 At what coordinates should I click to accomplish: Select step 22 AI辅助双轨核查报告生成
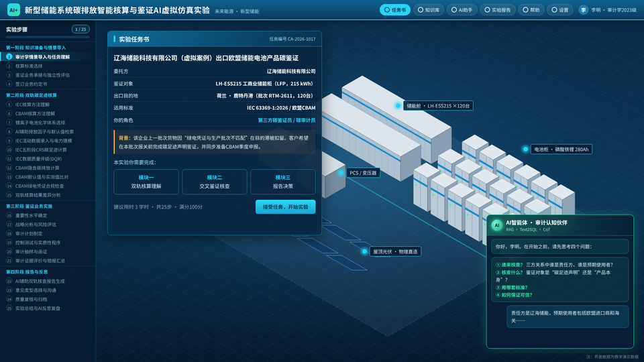click(48, 281)
